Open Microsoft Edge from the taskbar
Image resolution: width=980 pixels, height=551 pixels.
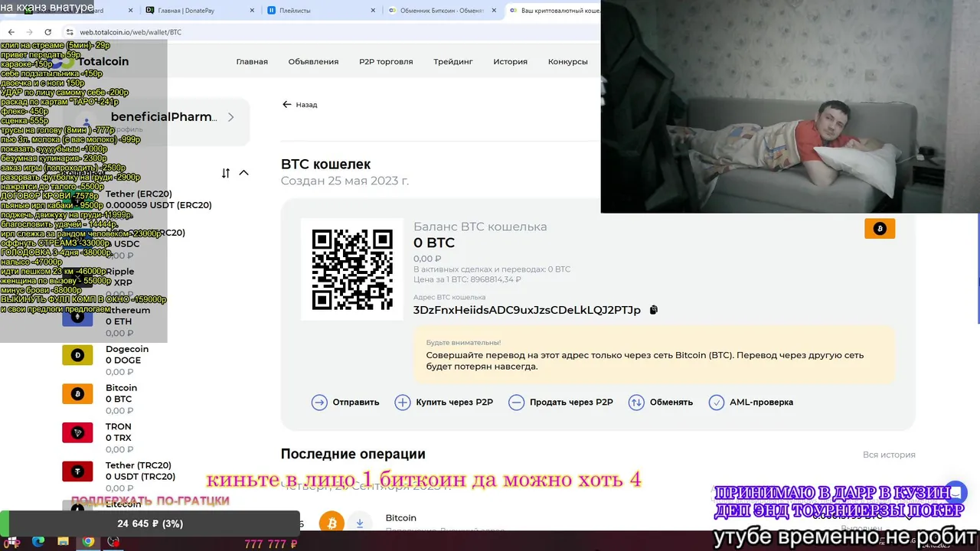pos(38,542)
